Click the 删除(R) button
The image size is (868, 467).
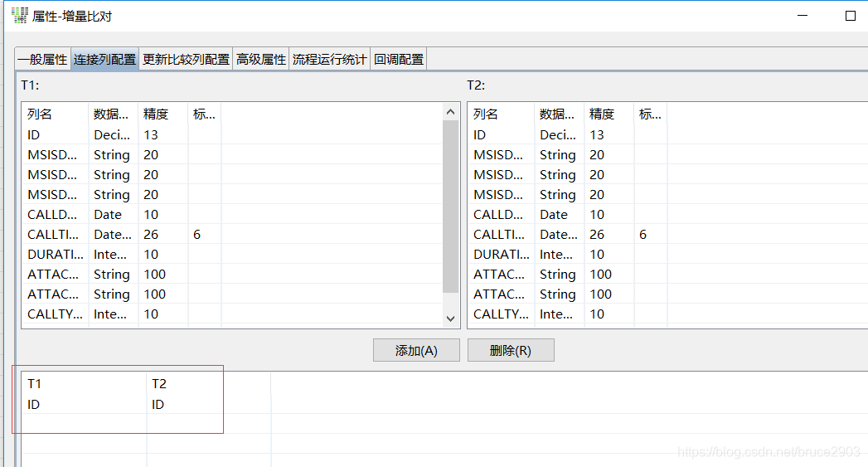pyautogui.click(x=511, y=350)
